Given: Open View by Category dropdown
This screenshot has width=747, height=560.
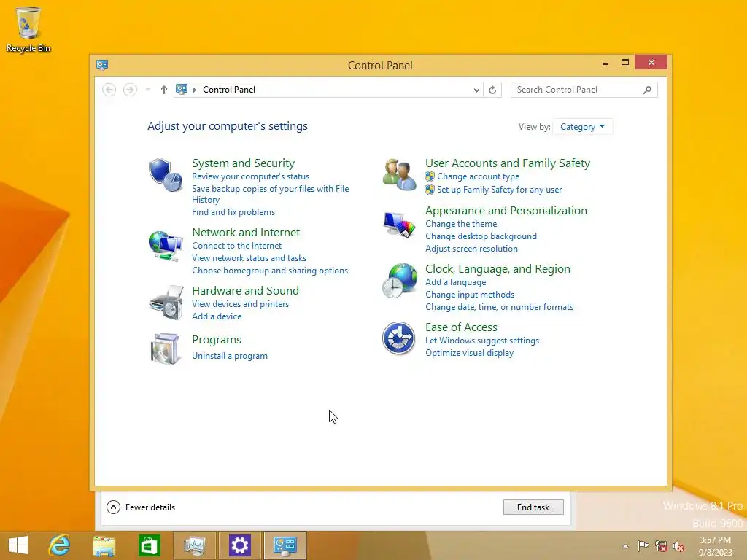Looking at the screenshot, I should (x=583, y=127).
